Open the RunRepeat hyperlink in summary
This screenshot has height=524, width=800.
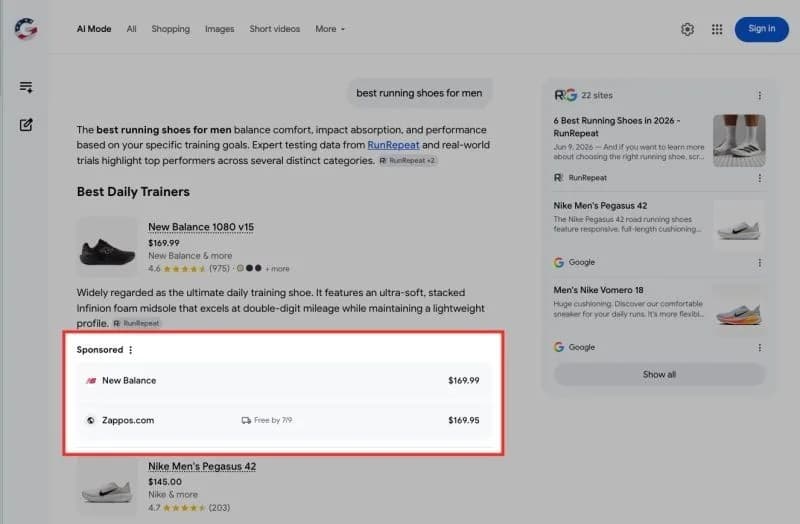coord(393,145)
